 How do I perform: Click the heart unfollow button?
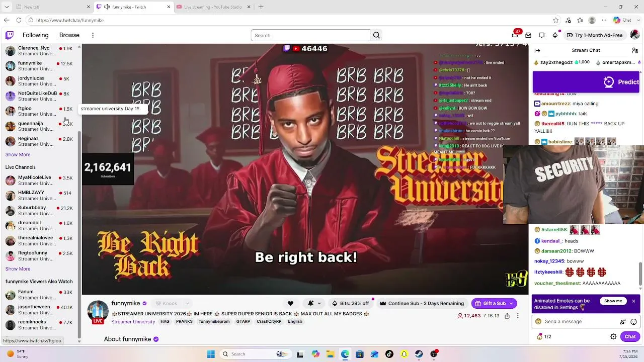(x=290, y=303)
